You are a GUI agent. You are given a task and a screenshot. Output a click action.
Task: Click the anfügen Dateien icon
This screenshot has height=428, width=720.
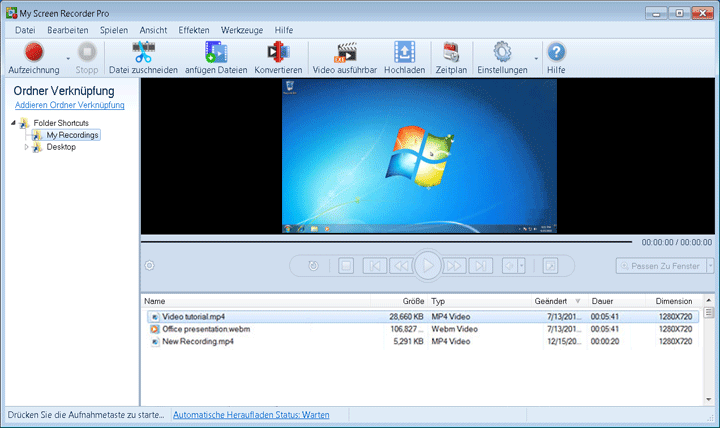click(216, 53)
